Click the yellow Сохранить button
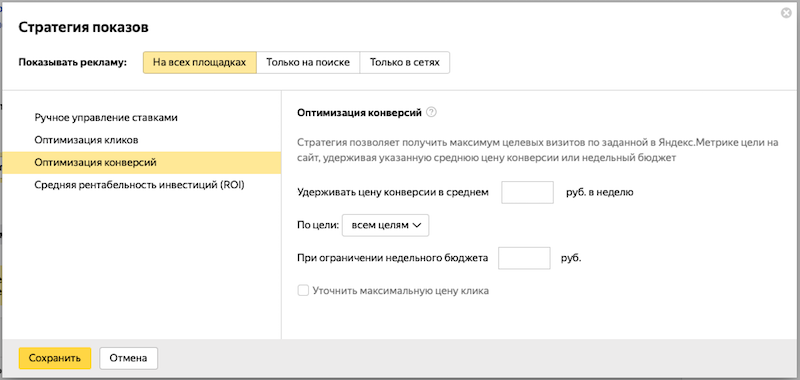The width and height of the screenshot is (800, 380). [x=55, y=358]
